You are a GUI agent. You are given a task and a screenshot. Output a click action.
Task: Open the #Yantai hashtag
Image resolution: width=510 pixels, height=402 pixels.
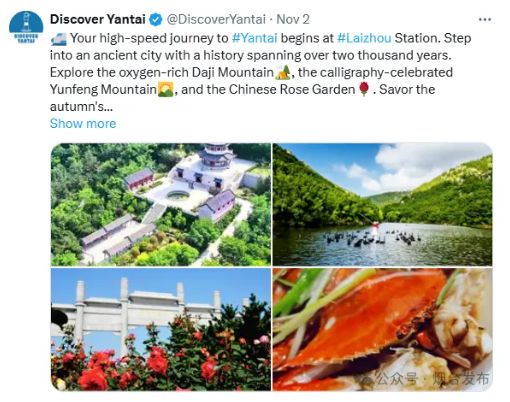[x=254, y=38]
